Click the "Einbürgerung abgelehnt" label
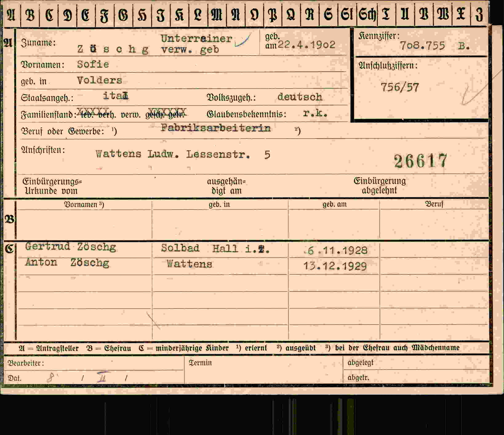Image resolution: width=504 pixels, height=435 pixels. [379, 186]
